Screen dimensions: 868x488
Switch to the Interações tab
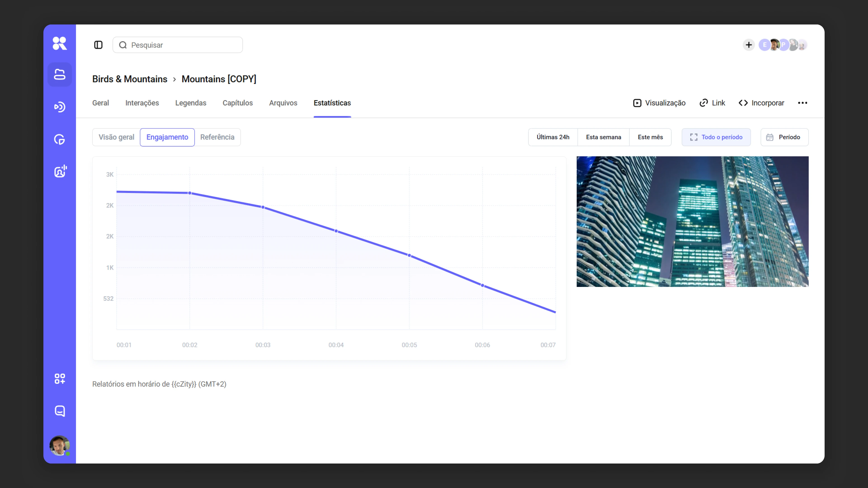click(142, 103)
